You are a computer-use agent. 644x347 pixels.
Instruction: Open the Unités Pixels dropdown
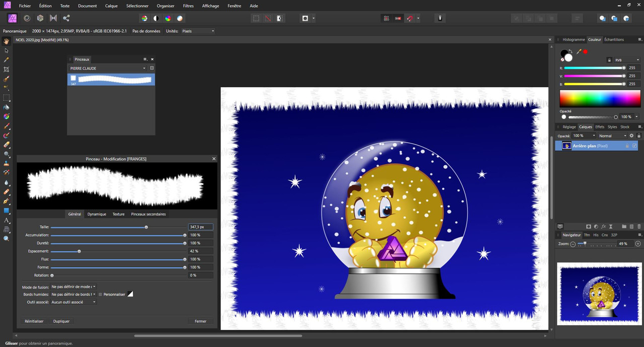[x=198, y=31]
